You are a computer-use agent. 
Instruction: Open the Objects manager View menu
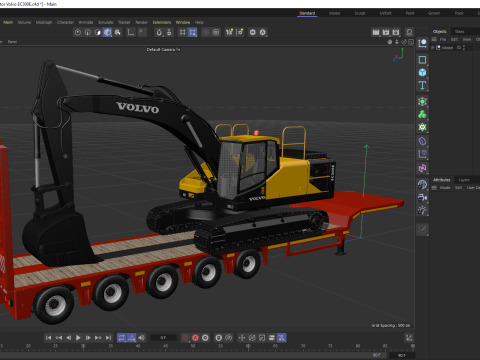(467, 39)
